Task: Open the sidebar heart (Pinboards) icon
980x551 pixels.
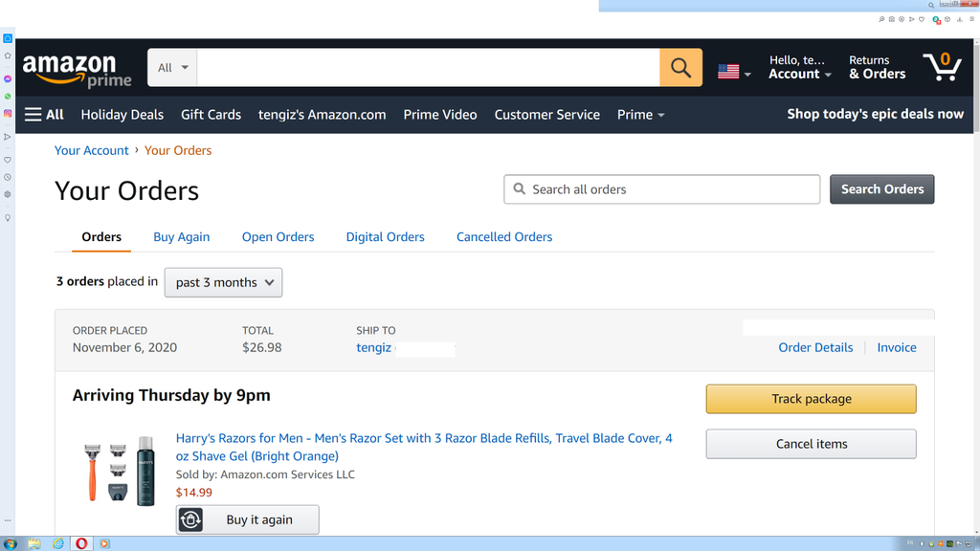Action: (8, 160)
